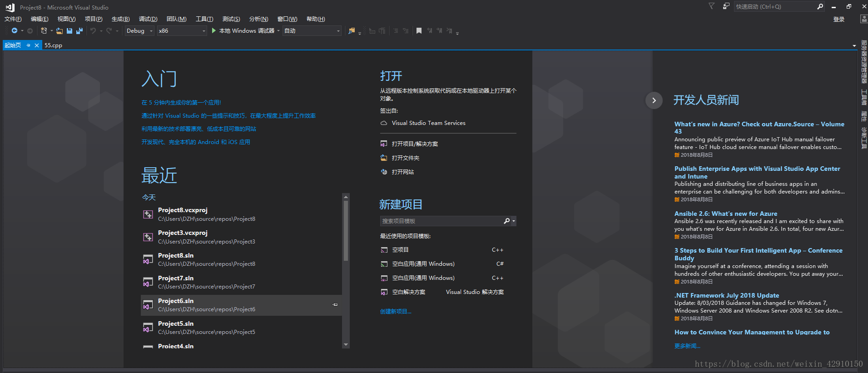Image resolution: width=868 pixels, height=373 pixels.
Task: Click the Undo arrow icon
Action: click(93, 31)
